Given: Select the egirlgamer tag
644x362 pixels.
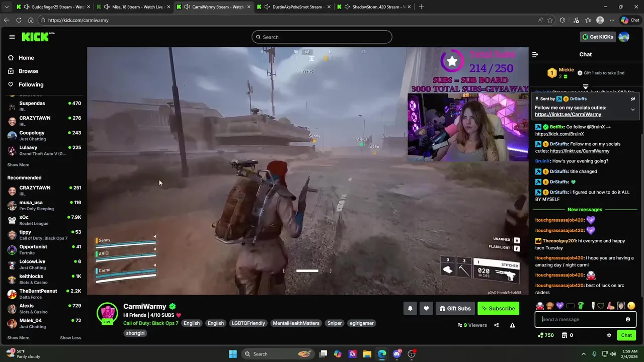Looking at the screenshot, I should [362, 323].
